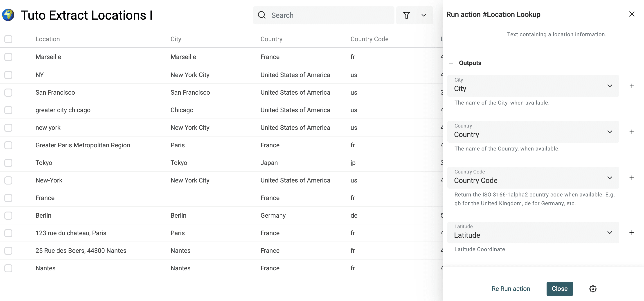Select the NY row checkbox
Screen dimensions: 644x301
8,75
